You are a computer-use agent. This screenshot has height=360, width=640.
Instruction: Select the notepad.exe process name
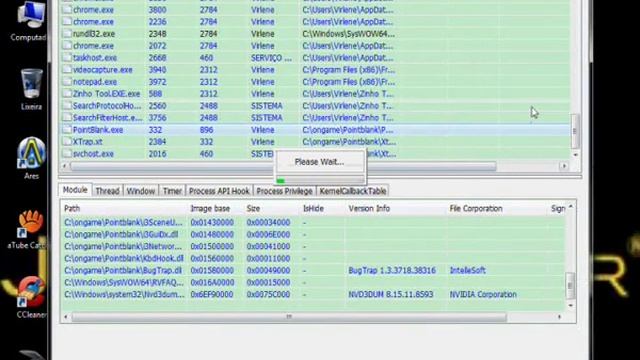point(95,82)
